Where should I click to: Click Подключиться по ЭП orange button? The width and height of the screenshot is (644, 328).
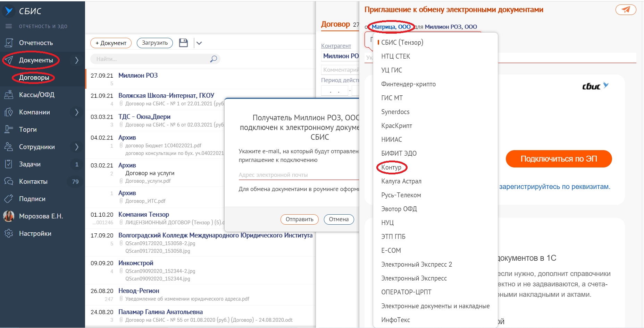click(x=559, y=159)
